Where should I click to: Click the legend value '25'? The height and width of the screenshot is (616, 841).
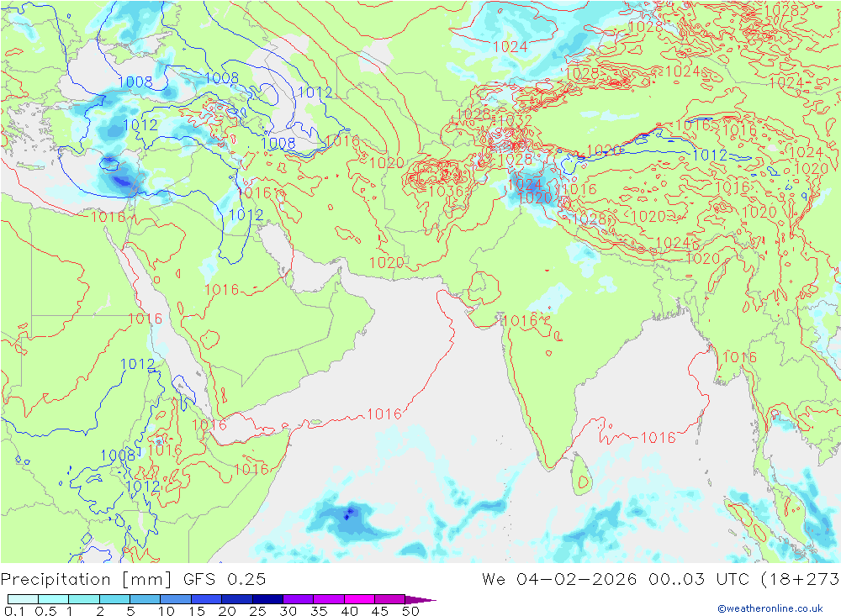point(257,611)
